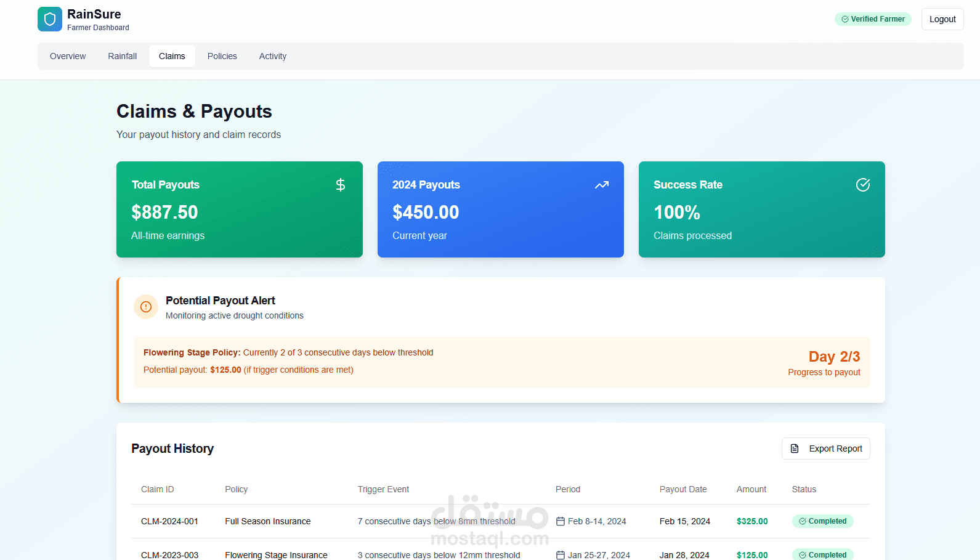Open the Activity tab
The height and width of the screenshot is (560, 980).
[x=273, y=56]
